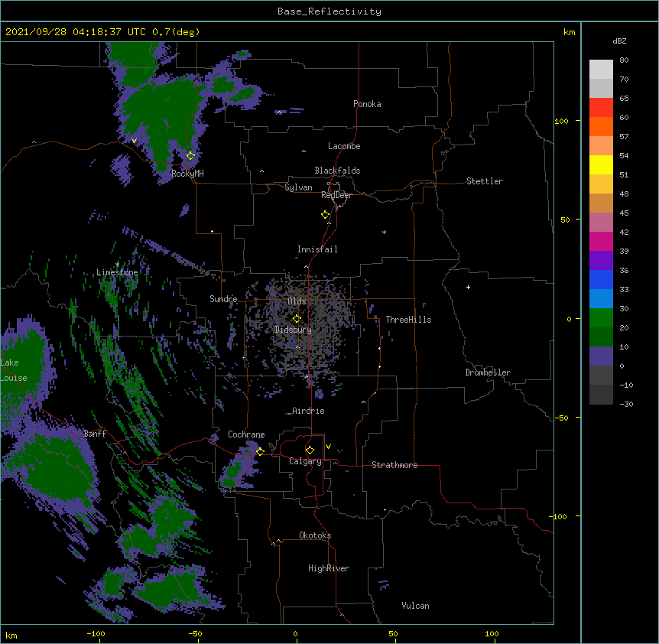Click the yellow diamond marker south of RedDeer

pyautogui.click(x=326, y=215)
